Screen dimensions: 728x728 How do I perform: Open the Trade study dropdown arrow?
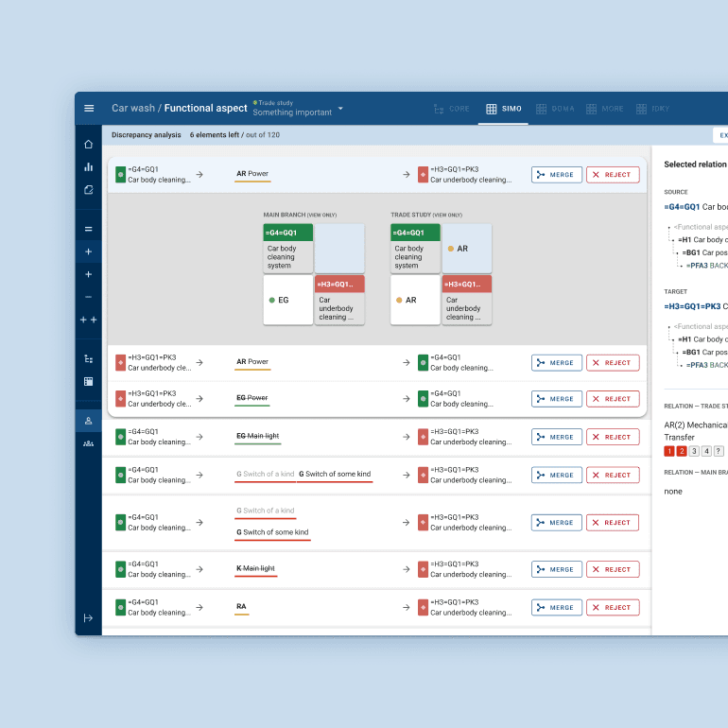tap(340, 108)
